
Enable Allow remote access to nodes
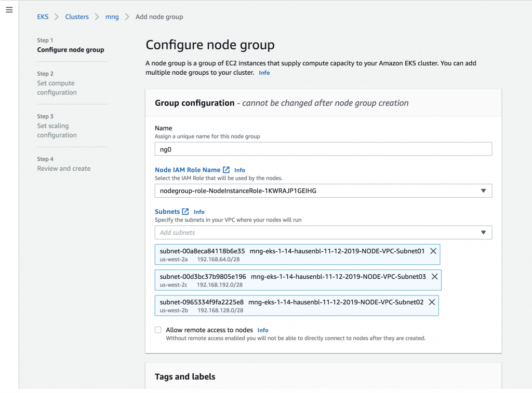click(x=158, y=330)
